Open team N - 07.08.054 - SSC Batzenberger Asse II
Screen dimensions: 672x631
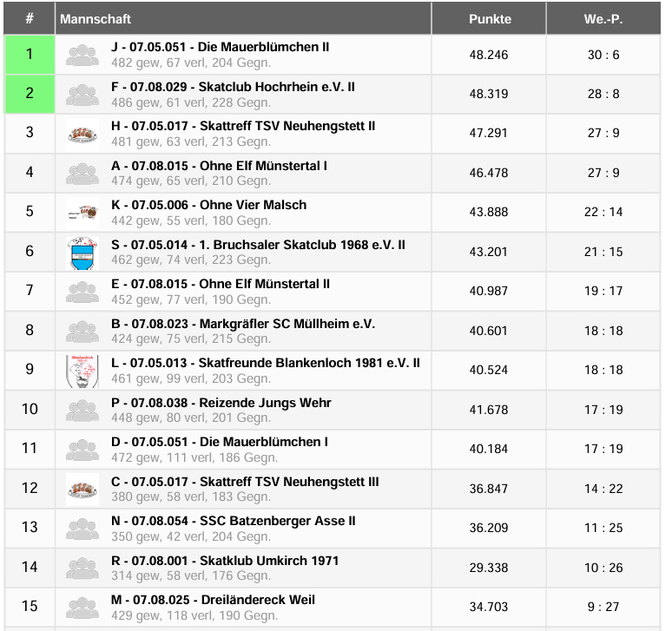coord(234,521)
